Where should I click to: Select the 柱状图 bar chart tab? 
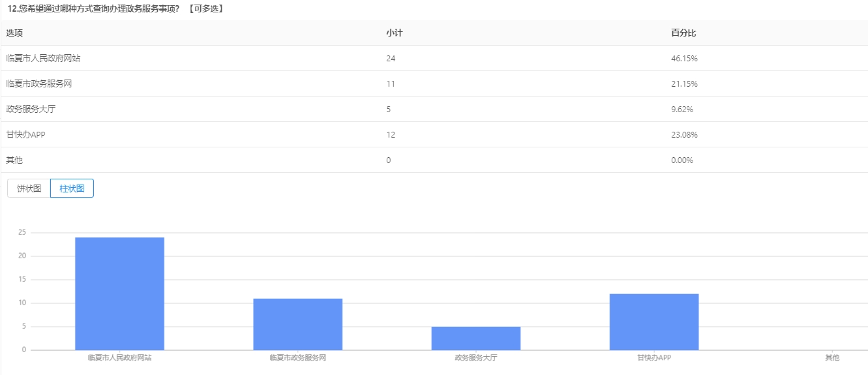72,188
